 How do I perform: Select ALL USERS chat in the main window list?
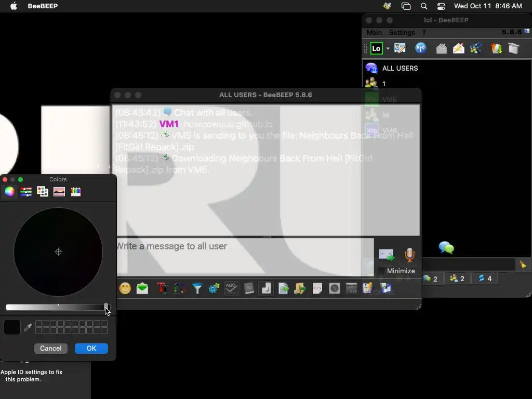(446, 68)
